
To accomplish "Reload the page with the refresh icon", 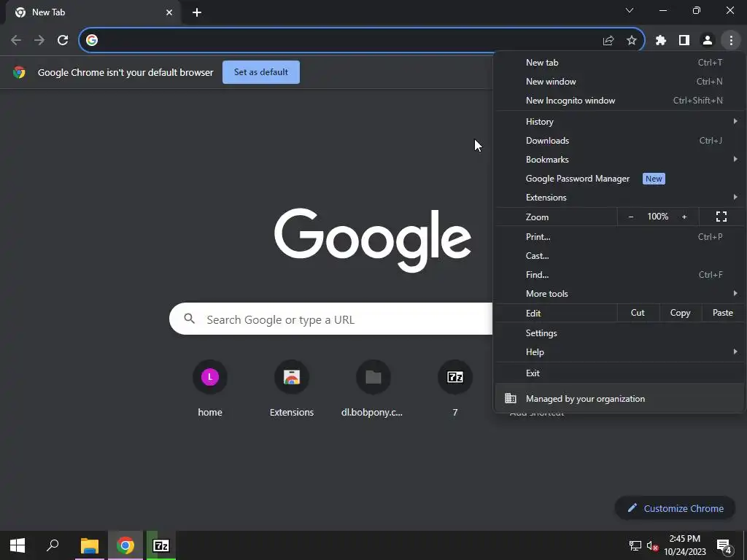I will pyautogui.click(x=63, y=41).
